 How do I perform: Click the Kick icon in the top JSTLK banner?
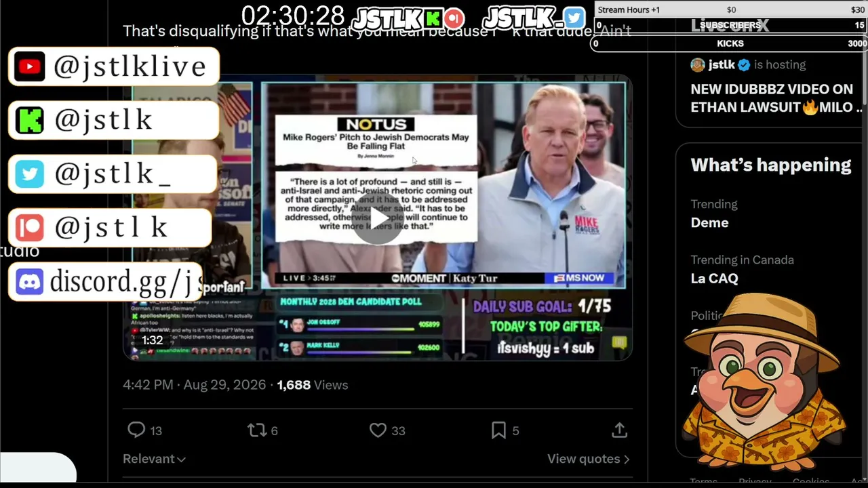pyautogui.click(x=433, y=18)
